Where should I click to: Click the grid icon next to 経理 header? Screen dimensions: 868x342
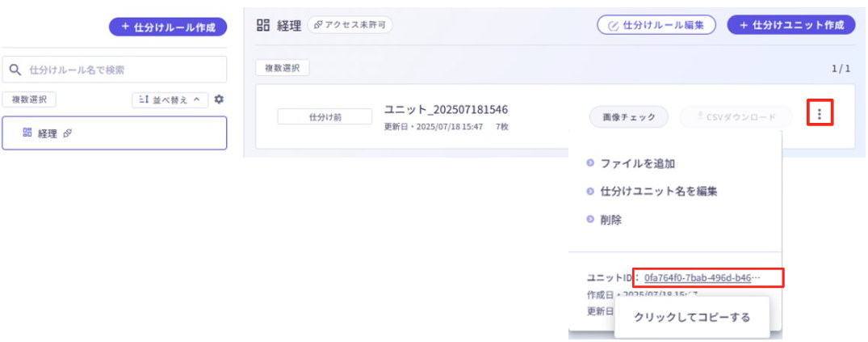263,25
